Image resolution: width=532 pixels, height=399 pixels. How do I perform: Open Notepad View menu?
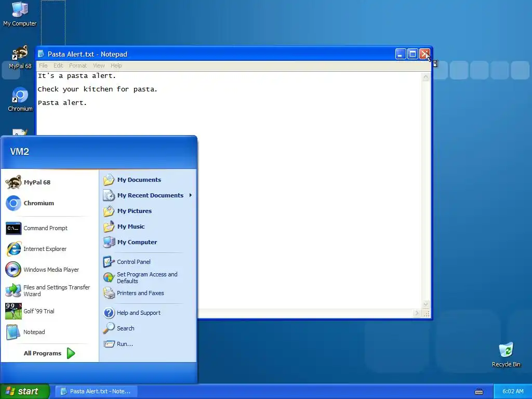(99, 66)
